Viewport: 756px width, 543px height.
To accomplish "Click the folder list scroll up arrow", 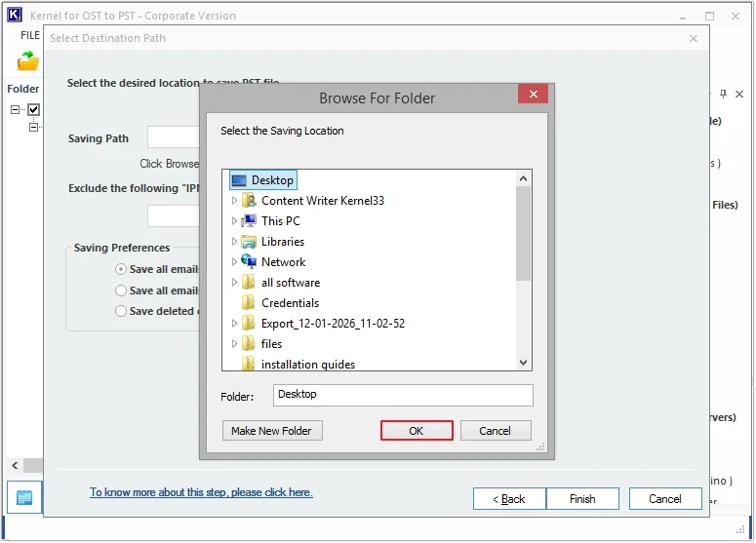I will 523,178.
